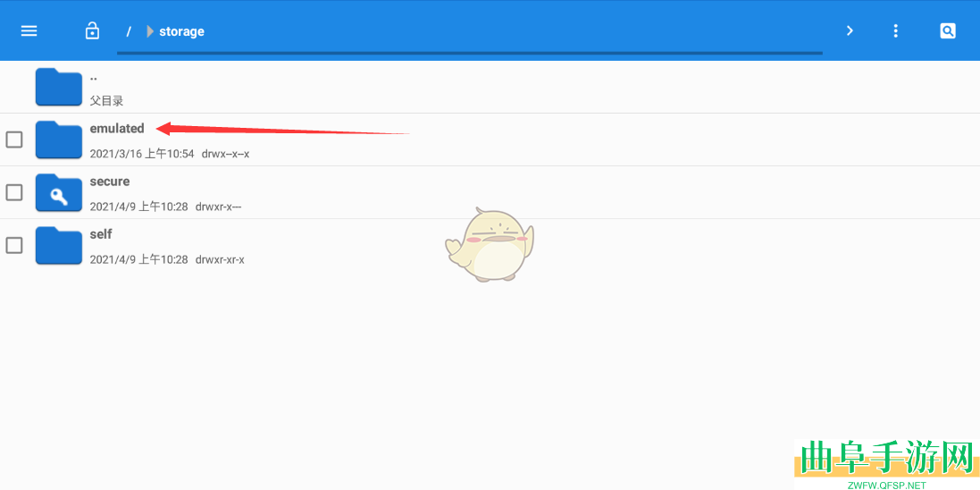Click the breadcrumb triangle before storage
Screen dimensions: 980x490
(150, 31)
